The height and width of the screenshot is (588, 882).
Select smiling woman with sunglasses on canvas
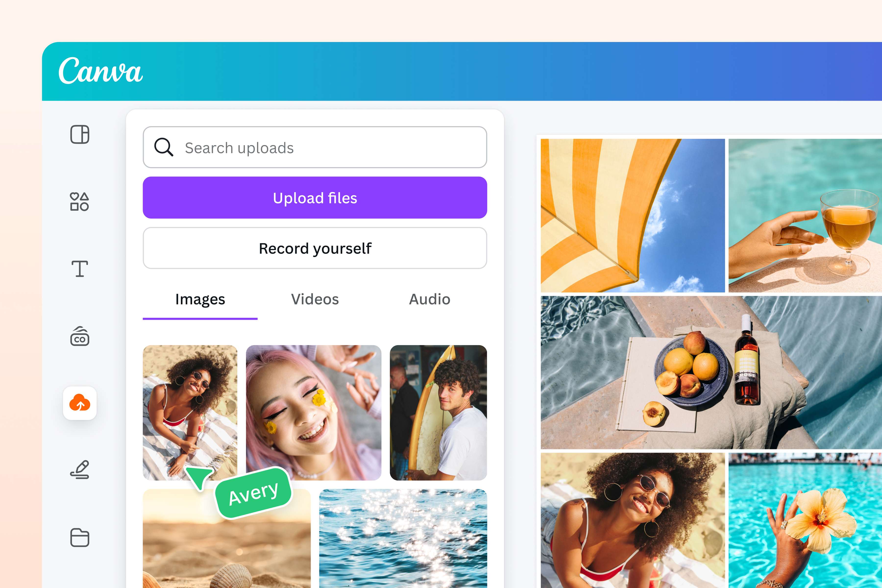(633, 520)
